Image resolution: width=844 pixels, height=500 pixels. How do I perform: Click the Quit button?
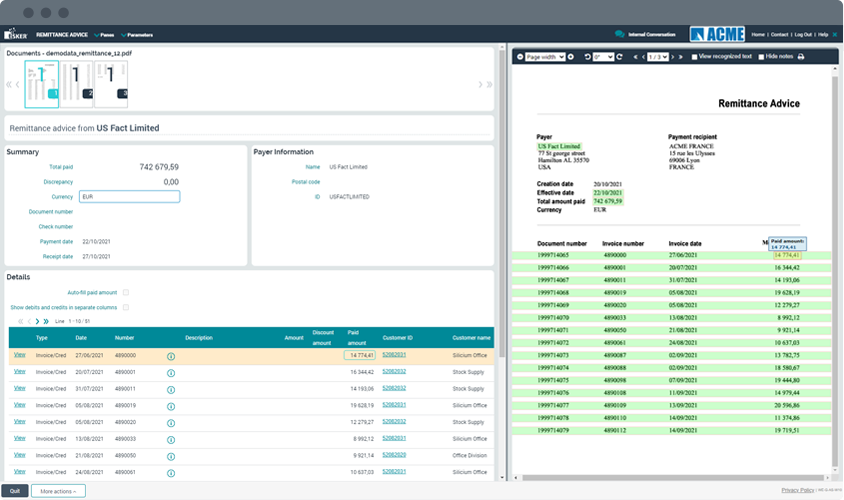pos(15,491)
